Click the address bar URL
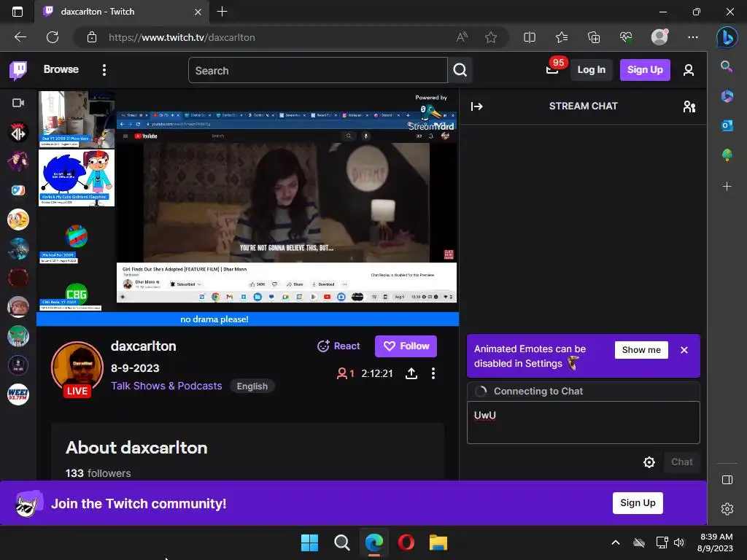Viewport: 747px width, 560px height. [182, 38]
